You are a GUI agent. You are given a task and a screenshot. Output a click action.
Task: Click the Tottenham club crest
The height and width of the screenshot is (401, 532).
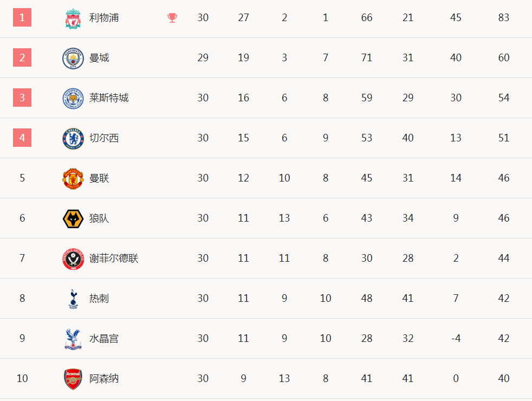(x=73, y=299)
